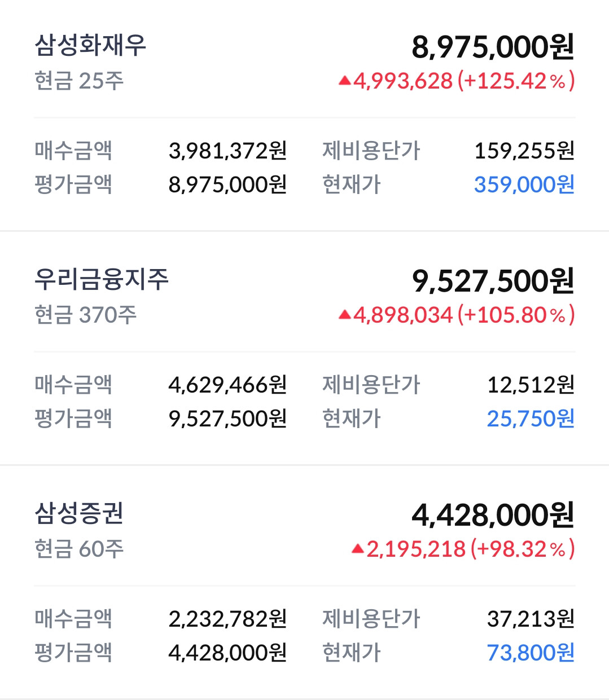The height and width of the screenshot is (700, 609).
Task: Open the 삼성증권 stock name
Action: point(79,513)
